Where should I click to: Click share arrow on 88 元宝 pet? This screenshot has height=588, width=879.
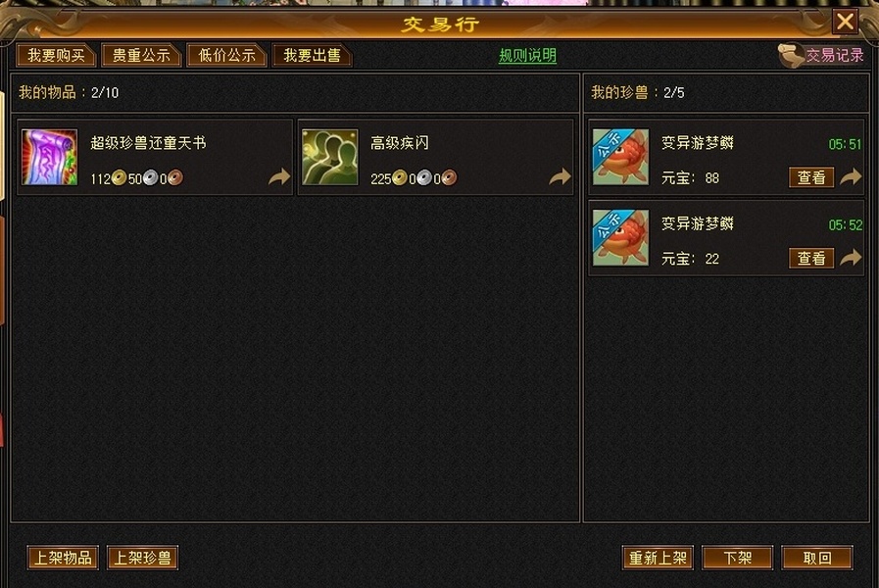851,177
